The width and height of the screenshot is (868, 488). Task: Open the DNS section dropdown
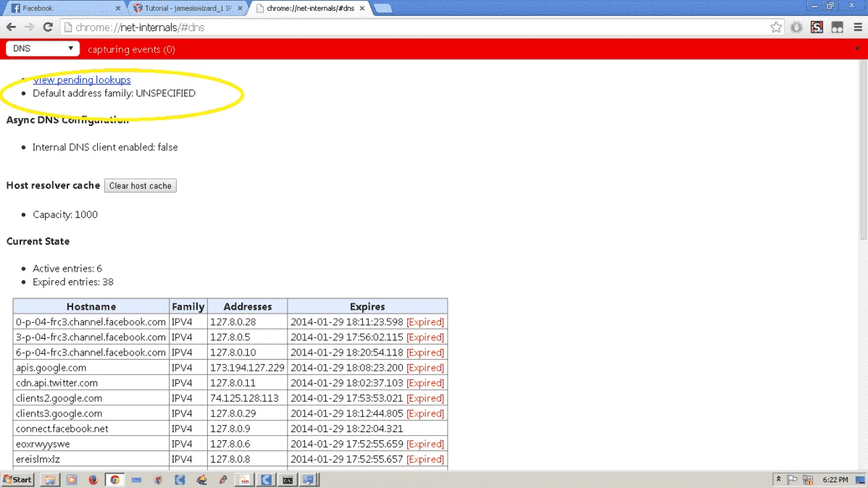coord(43,49)
